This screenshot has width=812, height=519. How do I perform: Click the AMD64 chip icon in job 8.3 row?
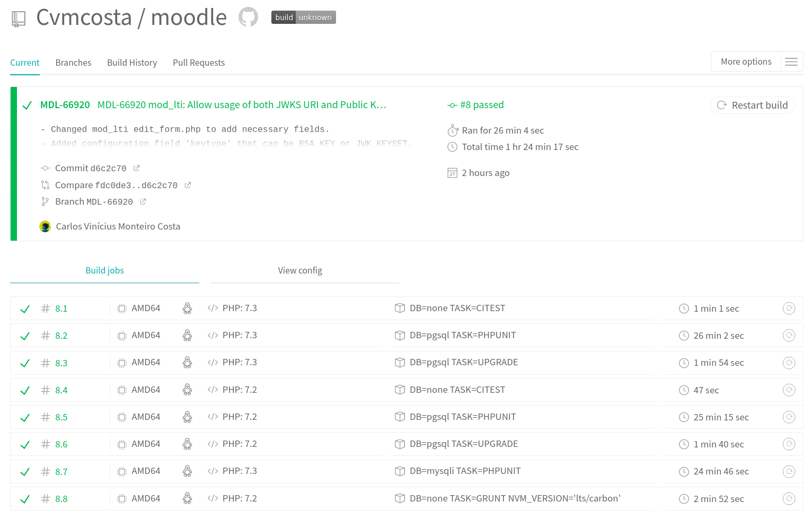pos(122,363)
